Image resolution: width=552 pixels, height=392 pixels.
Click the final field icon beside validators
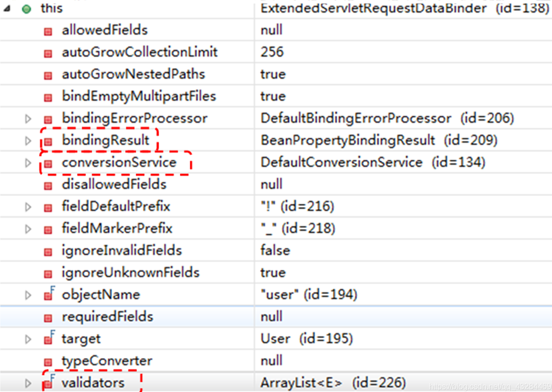pyautogui.click(x=49, y=382)
